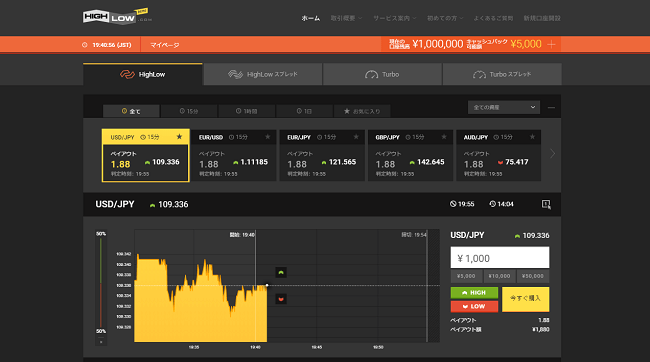
Task: Click the 19:40 start time marker line
Action: 255,286
